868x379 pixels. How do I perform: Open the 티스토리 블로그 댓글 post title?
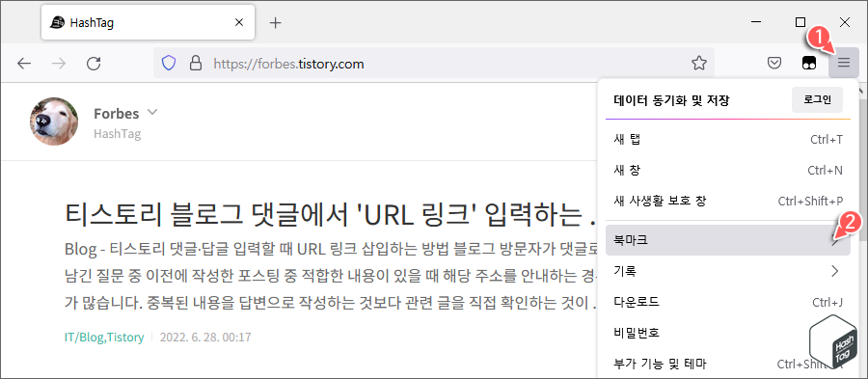(330, 215)
